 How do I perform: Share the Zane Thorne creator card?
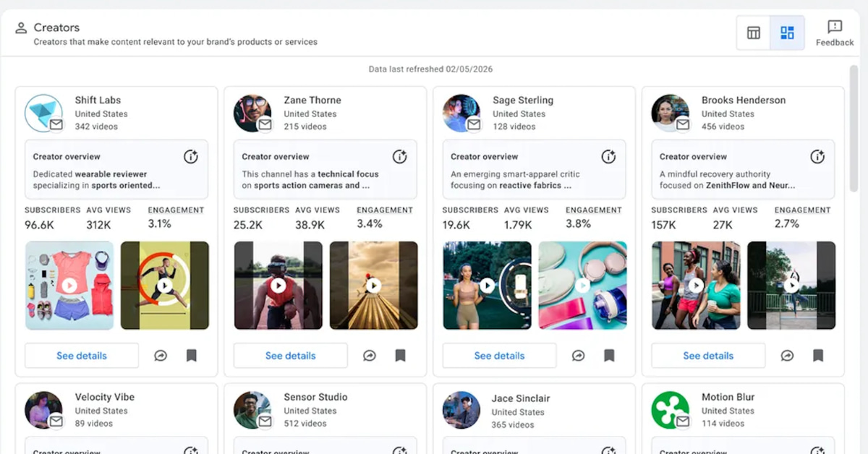coord(370,356)
